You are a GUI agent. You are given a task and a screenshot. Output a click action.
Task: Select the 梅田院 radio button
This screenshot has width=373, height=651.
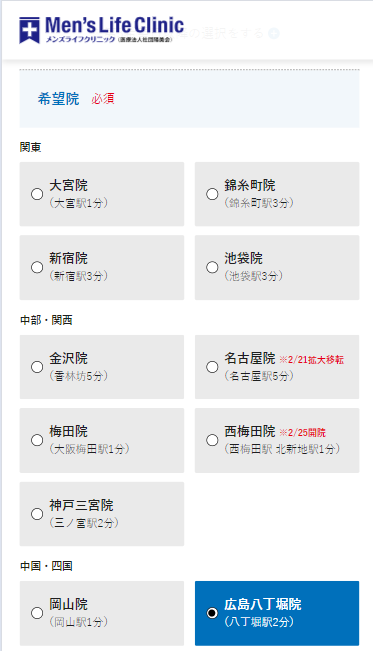pos(37,440)
